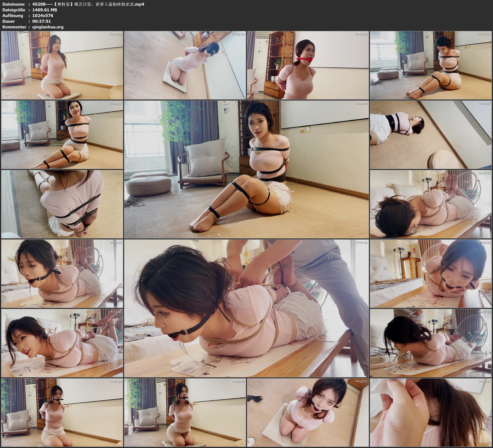
Task: Click the thumbnail timestamped 00:01:59
Action: click(62, 65)
